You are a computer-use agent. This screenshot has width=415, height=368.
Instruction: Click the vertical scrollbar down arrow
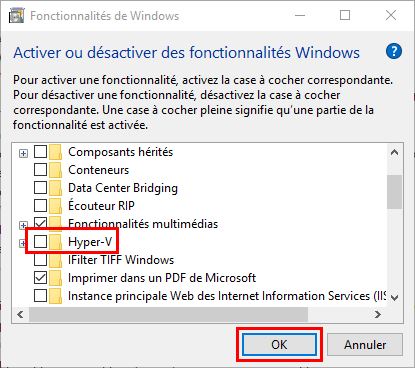(x=395, y=297)
